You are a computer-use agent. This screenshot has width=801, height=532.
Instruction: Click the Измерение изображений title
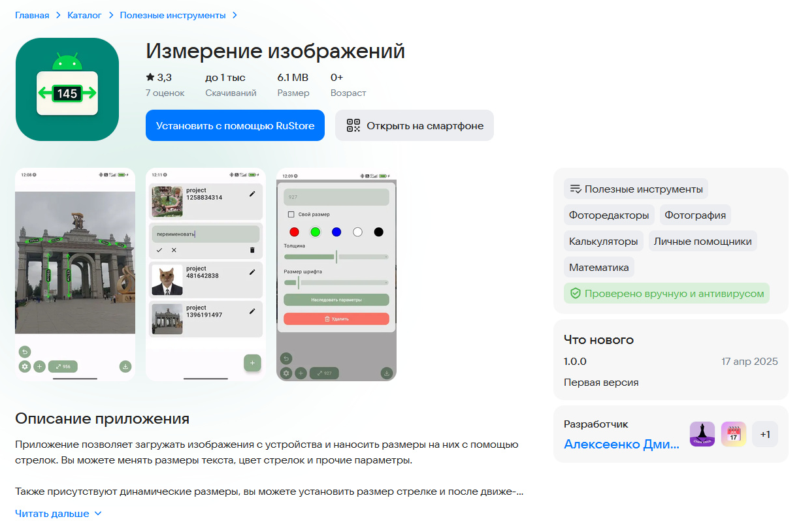point(276,51)
